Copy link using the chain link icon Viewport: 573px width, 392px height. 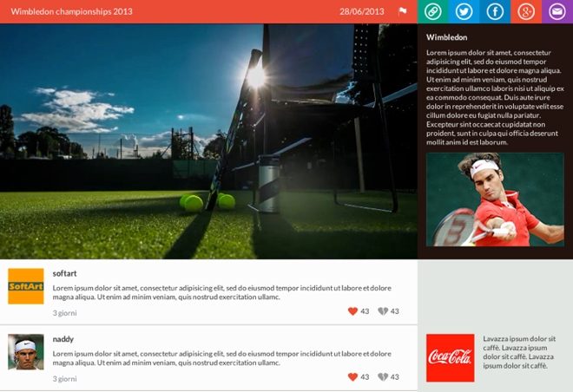pyautogui.click(x=432, y=11)
